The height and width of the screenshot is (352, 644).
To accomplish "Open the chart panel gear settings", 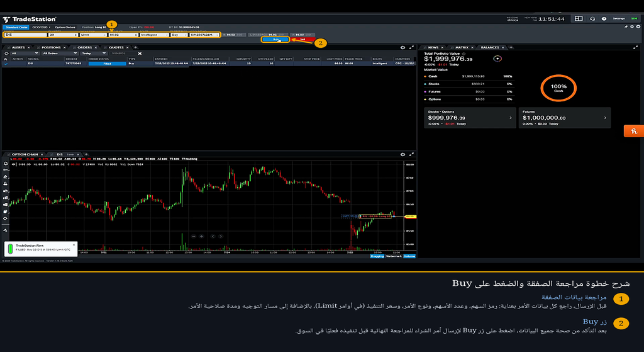I will click(x=402, y=154).
